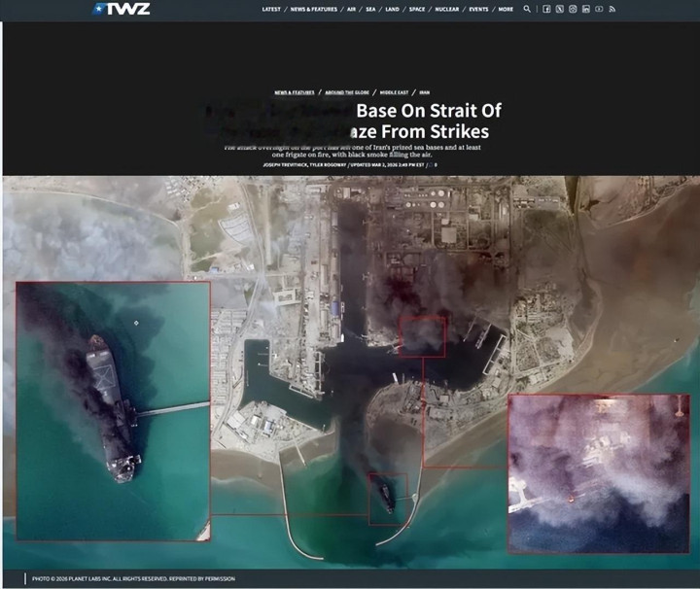Open author Tyler Rogoway's page

329,165
